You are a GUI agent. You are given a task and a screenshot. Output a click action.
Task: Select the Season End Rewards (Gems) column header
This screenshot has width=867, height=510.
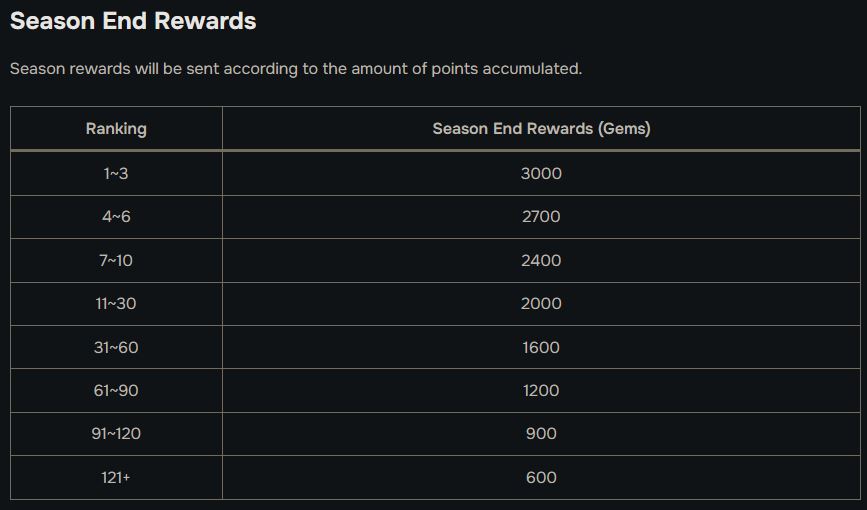(541, 129)
